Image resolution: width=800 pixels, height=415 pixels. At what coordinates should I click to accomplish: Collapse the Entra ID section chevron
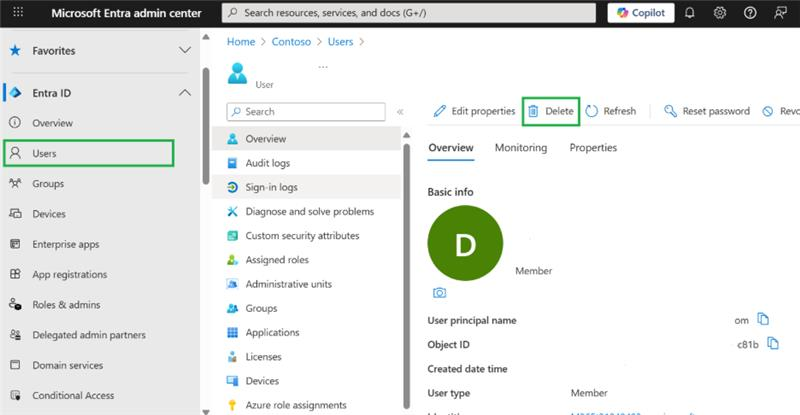pos(185,93)
